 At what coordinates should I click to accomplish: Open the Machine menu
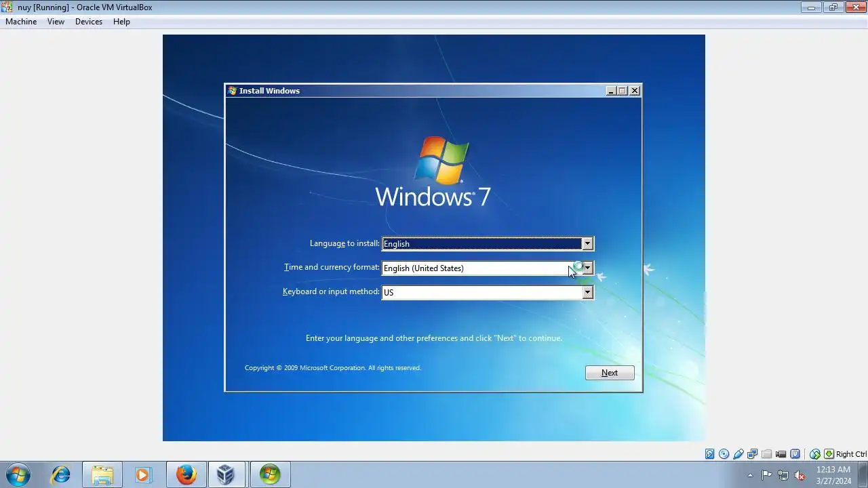(x=21, y=22)
